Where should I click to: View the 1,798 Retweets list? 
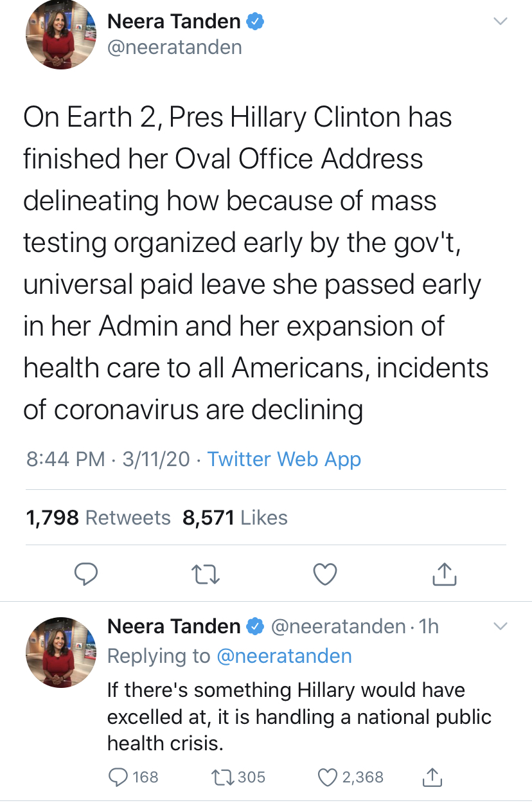pos(98,518)
